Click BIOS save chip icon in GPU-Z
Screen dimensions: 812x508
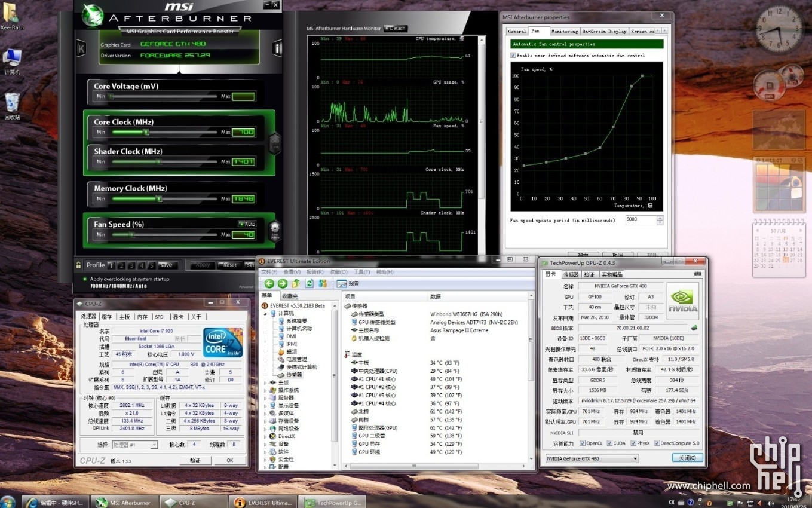[694, 328]
